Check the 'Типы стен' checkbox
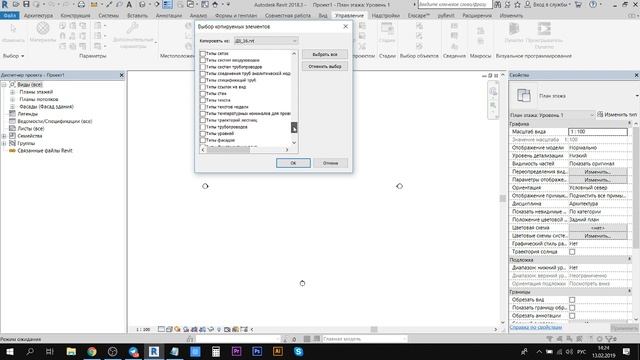 coord(203,93)
